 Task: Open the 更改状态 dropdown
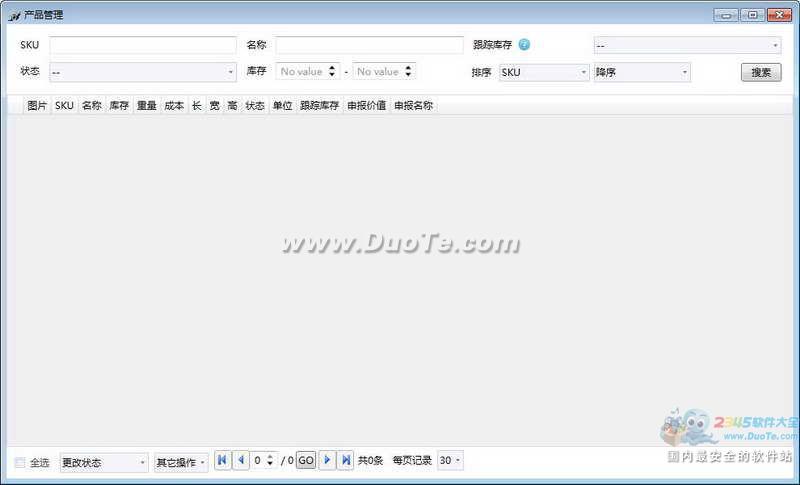point(103,462)
